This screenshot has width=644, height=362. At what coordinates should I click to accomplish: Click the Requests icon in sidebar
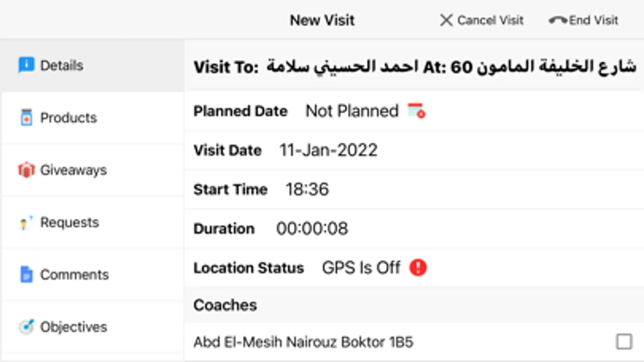pos(25,222)
